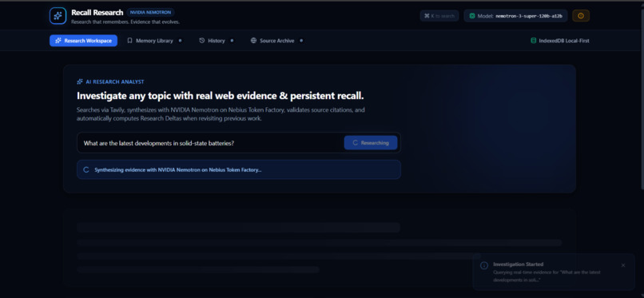Click the Recall Research sparkle logo icon
This screenshot has height=298, width=644.
58,16
